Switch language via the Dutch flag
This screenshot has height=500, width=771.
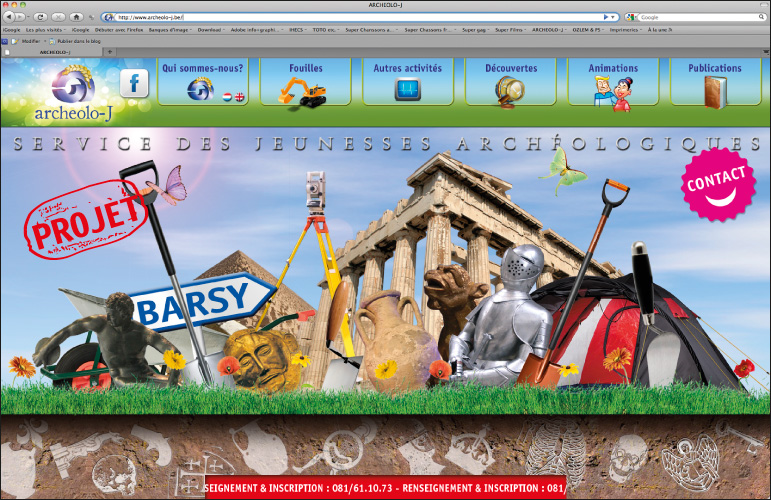[x=227, y=97]
